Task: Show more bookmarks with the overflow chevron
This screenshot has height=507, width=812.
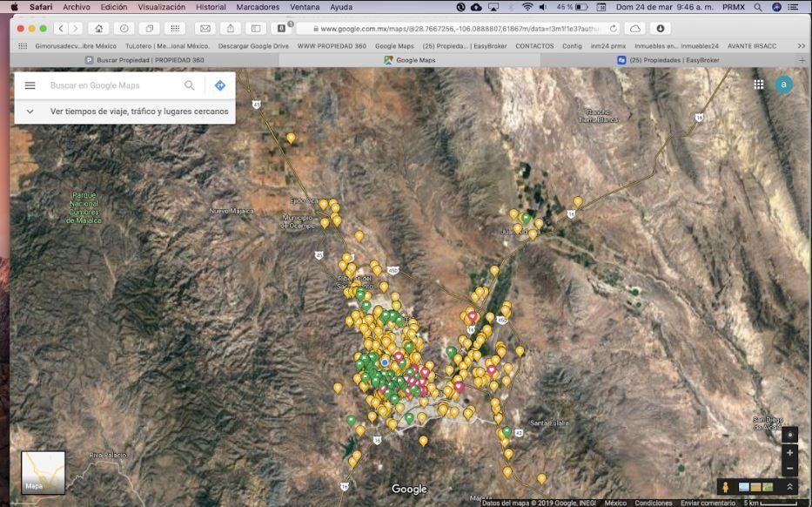Action: tap(802, 45)
